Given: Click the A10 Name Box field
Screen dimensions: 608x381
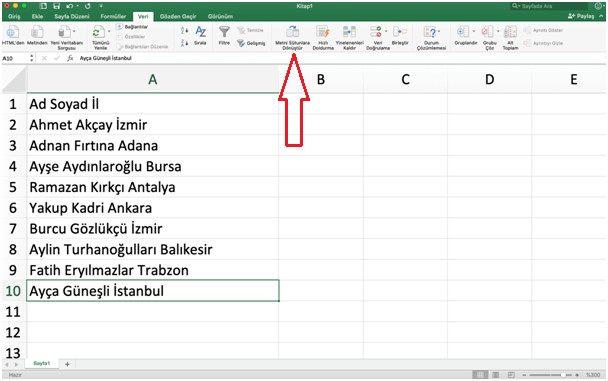Looking at the screenshot, I should click(15, 58).
